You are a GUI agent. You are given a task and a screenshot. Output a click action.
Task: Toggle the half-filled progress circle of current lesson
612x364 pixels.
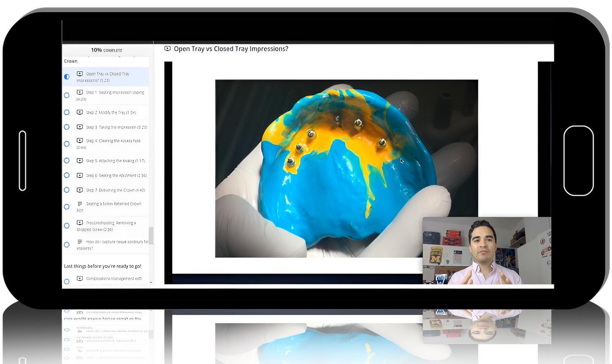[x=66, y=77]
